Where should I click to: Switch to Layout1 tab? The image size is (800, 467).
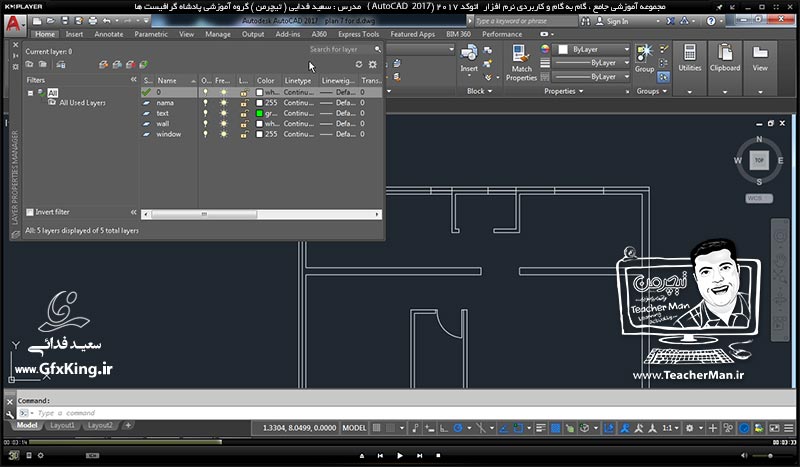tap(62, 425)
